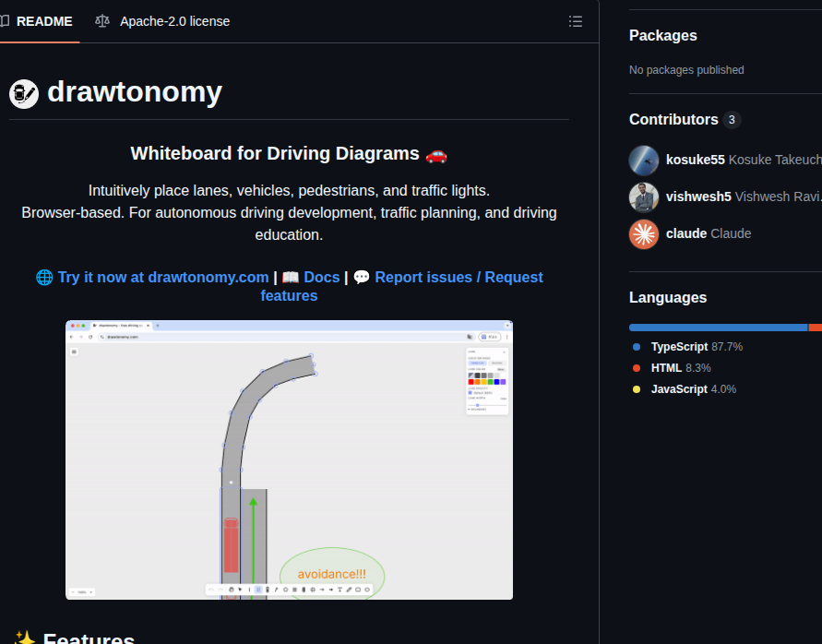Click the Languages section heading

(x=668, y=297)
